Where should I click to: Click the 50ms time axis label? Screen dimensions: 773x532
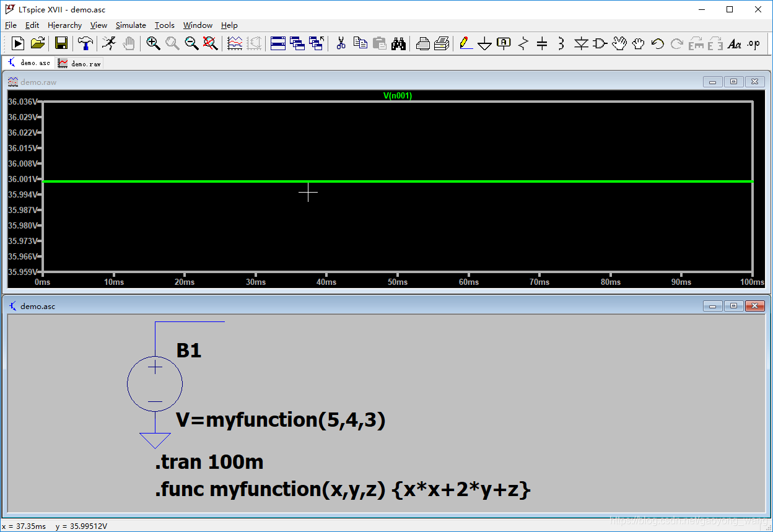pos(398,282)
